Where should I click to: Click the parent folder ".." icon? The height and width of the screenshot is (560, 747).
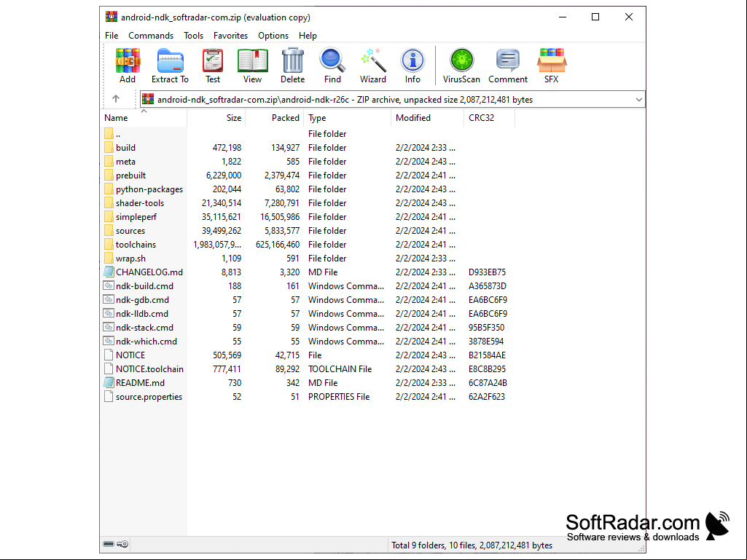(109, 133)
